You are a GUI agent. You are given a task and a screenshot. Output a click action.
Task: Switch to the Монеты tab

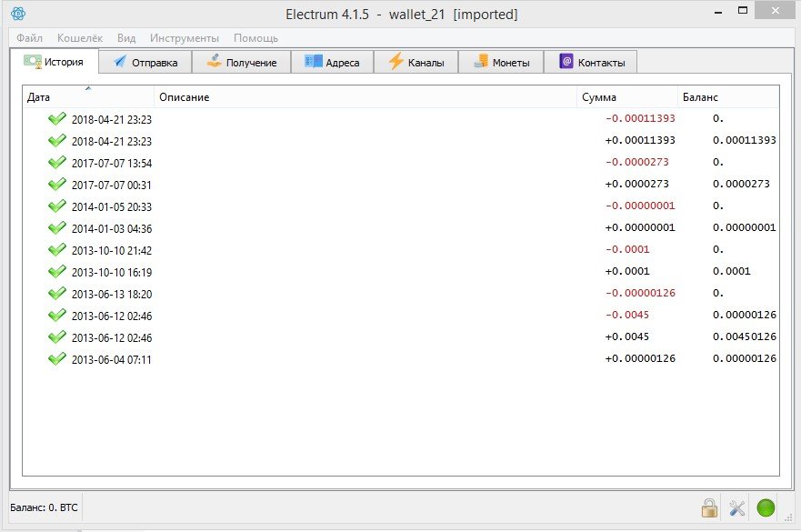(x=501, y=63)
